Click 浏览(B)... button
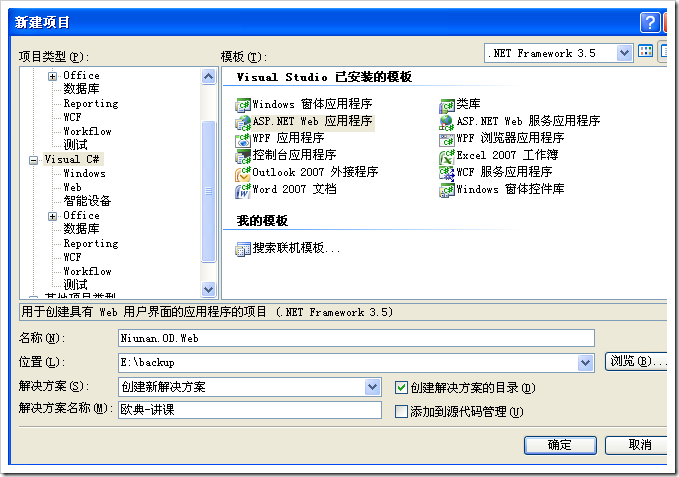The width and height of the screenshot is (679, 477). point(637,362)
